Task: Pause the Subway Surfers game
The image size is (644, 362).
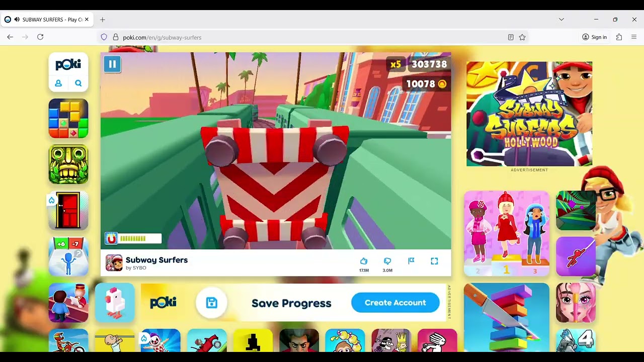Action: tap(112, 64)
